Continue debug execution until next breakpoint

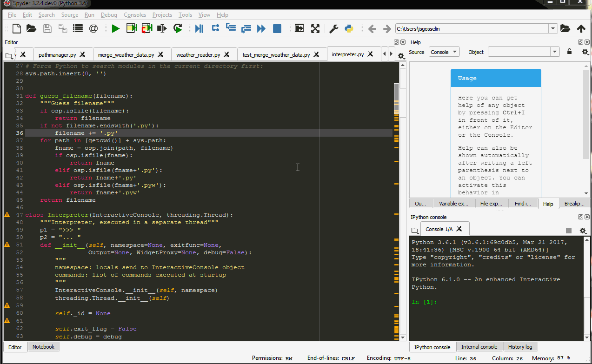(261, 29)
